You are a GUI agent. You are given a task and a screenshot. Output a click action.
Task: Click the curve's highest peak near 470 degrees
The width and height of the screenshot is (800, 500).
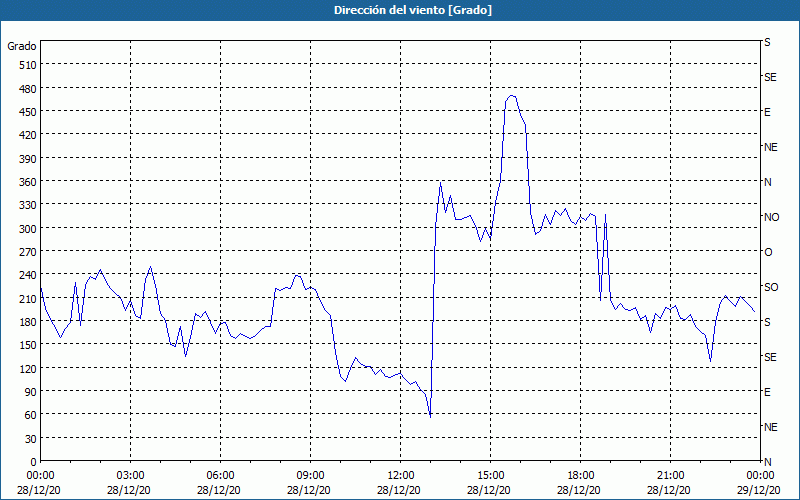pyautogui.click(x=511, y=95)
